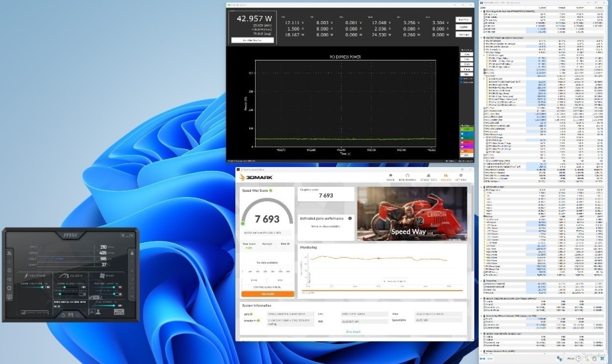Image resolution: width=612 pixels, height=364 pixels.
Task: Click the topmost white button at power monitor right
Action: pyautogui.click(x=463, y=20)
